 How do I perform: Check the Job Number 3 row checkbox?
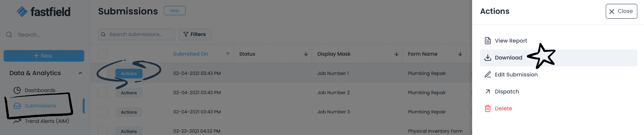tap(103, 112)
